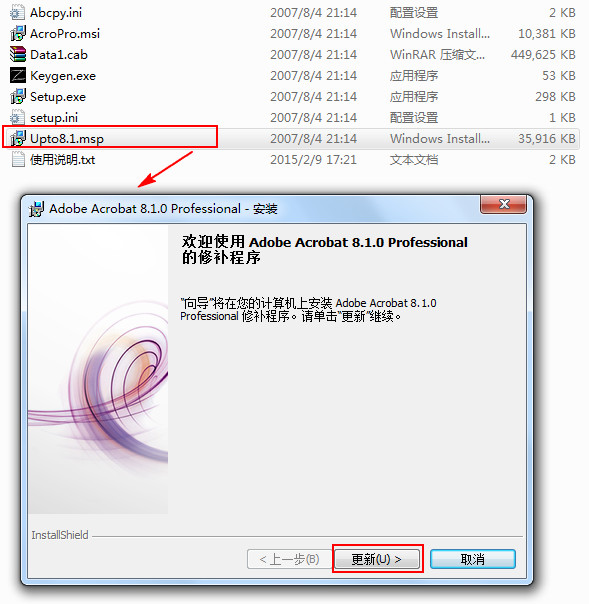Select the Upto8.1.msp patch icon
Screen dimensions: 589x604
point(18,138)
